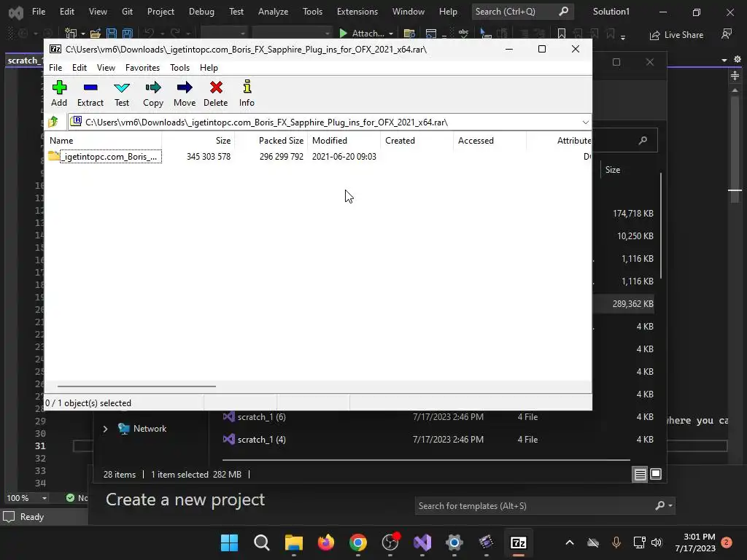This screenshot has height=560, width=747.
Task: Open the 7-Zip Edit menu
Action: (79, 68)
